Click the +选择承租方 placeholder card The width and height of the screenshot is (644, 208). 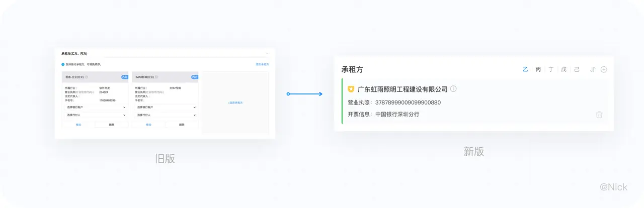(235, 102)
